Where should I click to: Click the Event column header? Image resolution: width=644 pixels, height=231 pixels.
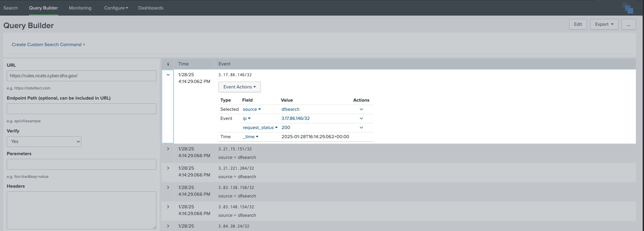coord(224,64)
